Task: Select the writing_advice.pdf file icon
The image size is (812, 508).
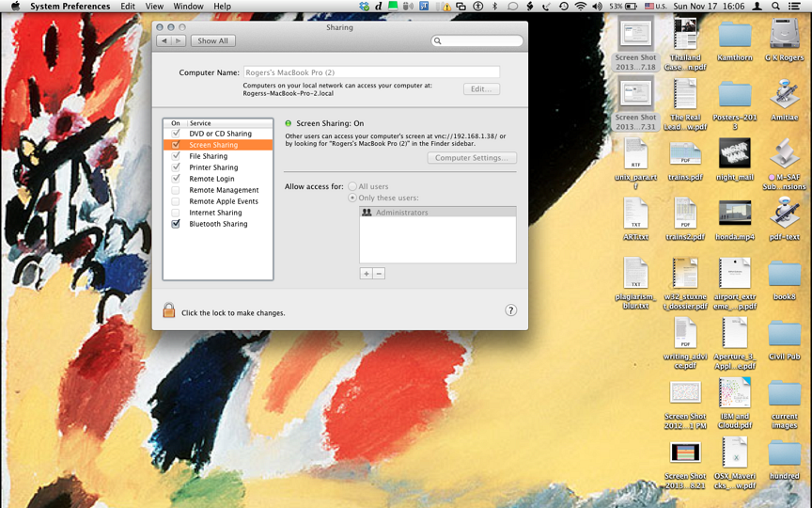Action: click(x=685, y=333)
